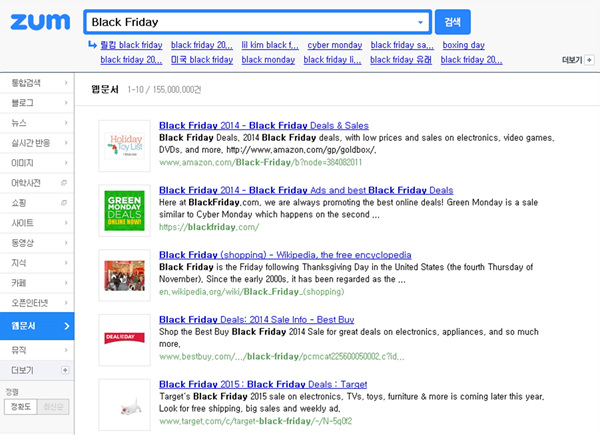The image size is (600, 435).
Task: Select 오픈인터넷 in the sidebar
Action: [37, 303]
